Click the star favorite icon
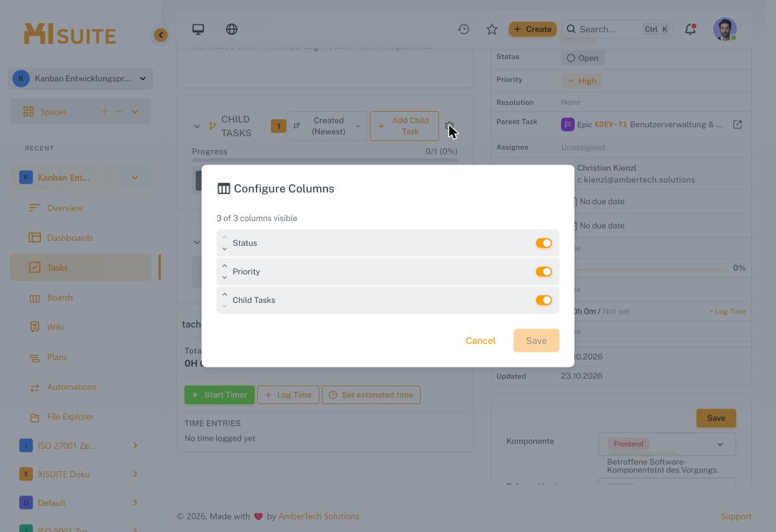 coord(492,29)
